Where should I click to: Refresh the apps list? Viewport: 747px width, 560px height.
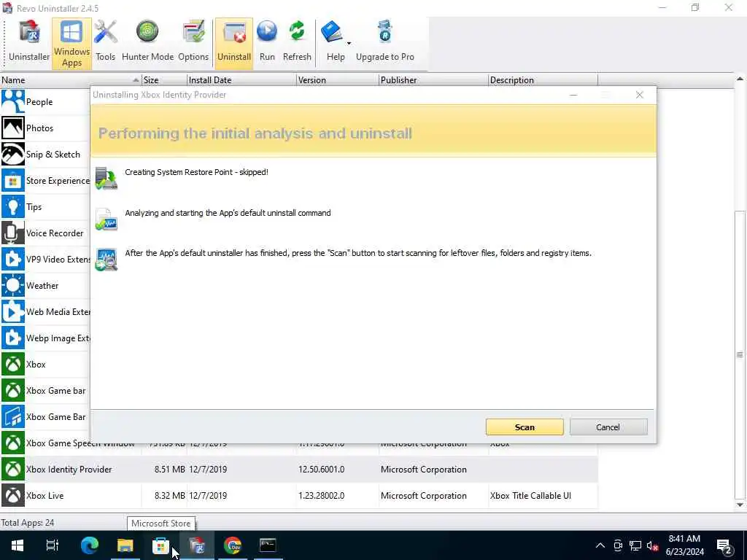coord(297,43)
